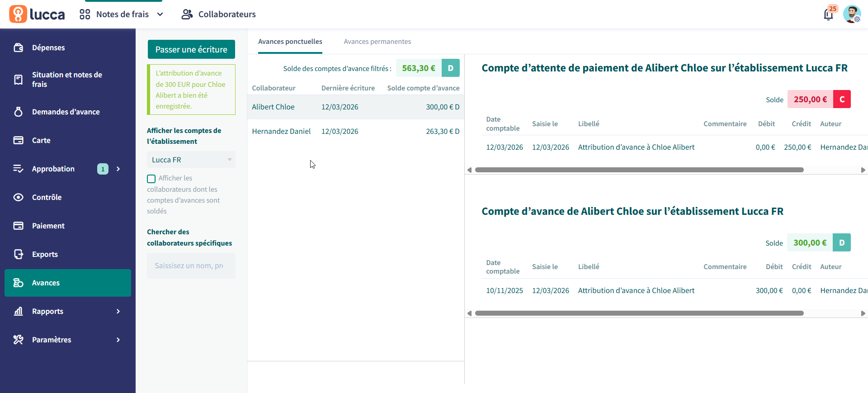
Task: Click the Rapports chart icon
Action: 19,311
